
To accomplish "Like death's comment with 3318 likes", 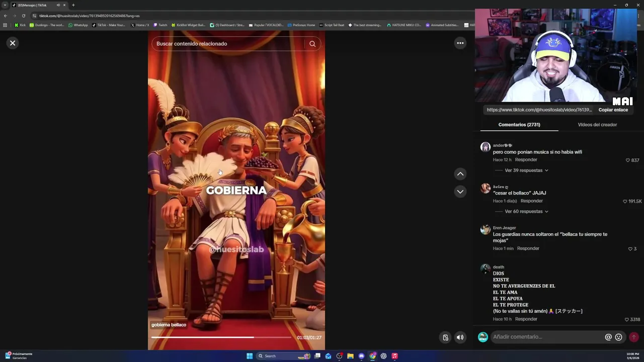I will click(627, 320).
